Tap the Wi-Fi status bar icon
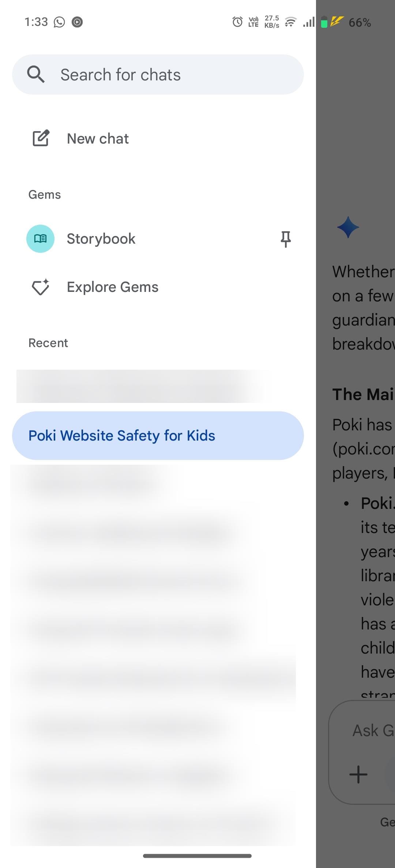Viewport: 395px width, 868px height. coord(290,22)
